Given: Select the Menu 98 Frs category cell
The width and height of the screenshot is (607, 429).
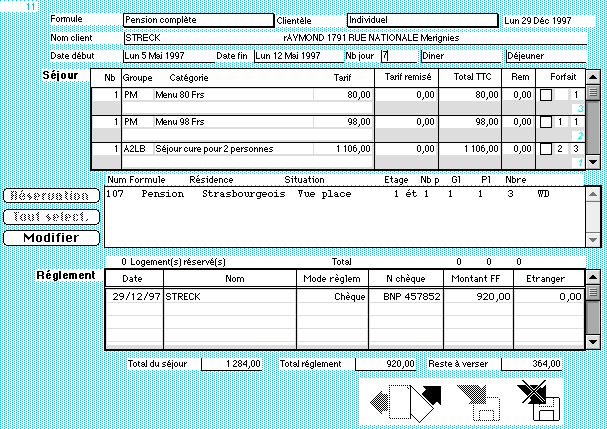Looking at the screenshot, I should [233, 122].
